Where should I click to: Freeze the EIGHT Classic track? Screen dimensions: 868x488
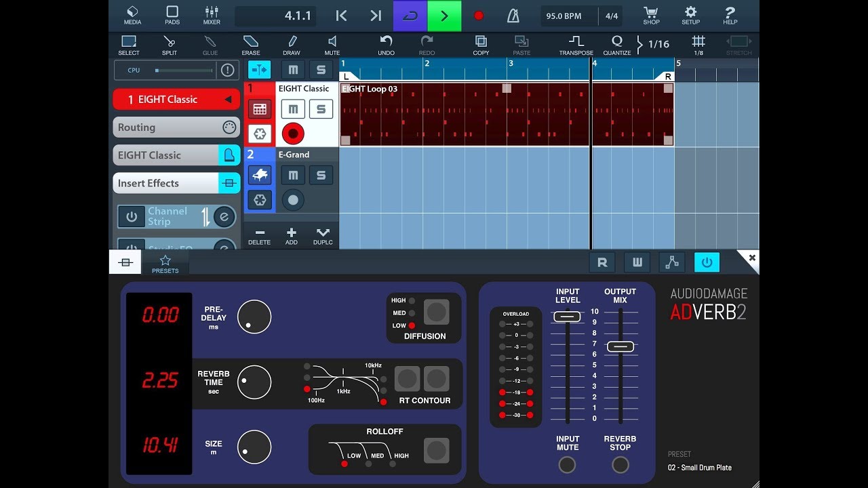click(x=259, y=134)
